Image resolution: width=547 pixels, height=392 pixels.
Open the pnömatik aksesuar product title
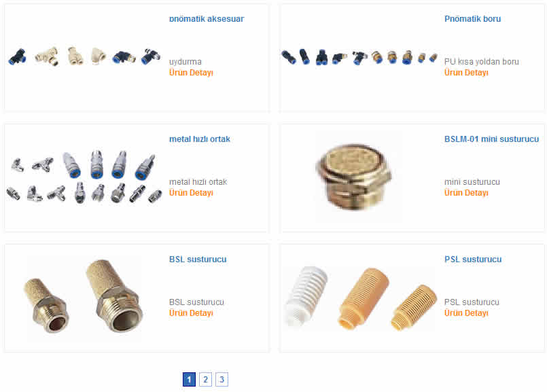tap(207, 19)
